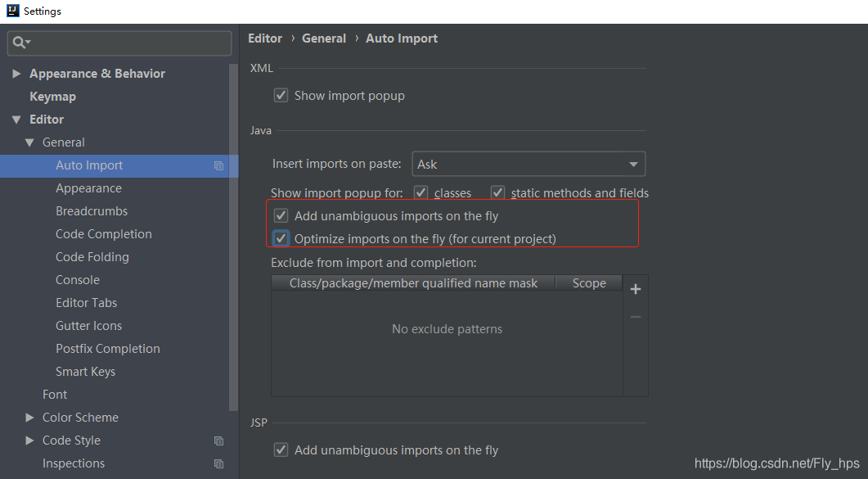Click the IntelliJ logo in title bar
This screenshot has width=868, height=479.
11,11
